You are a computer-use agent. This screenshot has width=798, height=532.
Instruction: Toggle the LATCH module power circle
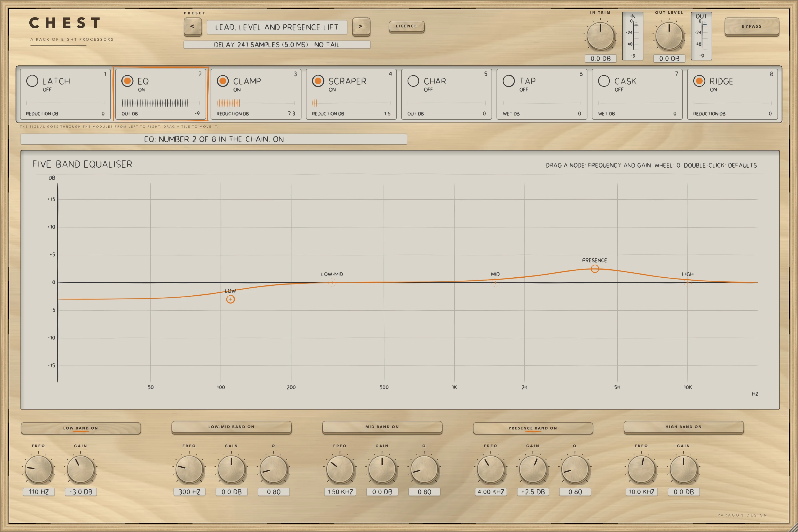(32, 81)
